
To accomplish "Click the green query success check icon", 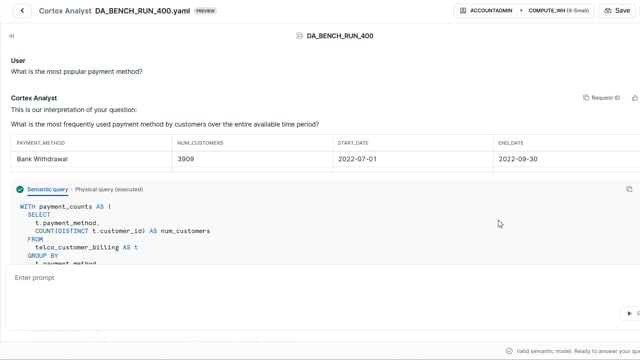I will click(20, 189).
